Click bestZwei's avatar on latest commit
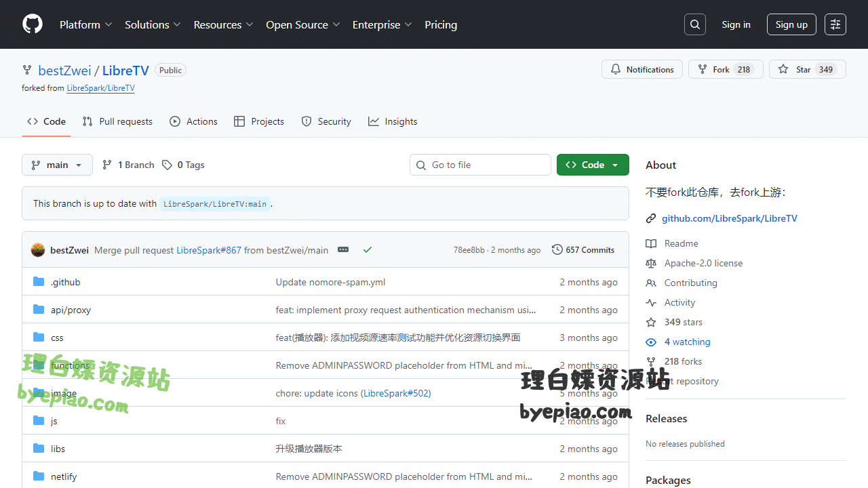Image resolution: width=868 pixels, height=488 pixels. 38,250
